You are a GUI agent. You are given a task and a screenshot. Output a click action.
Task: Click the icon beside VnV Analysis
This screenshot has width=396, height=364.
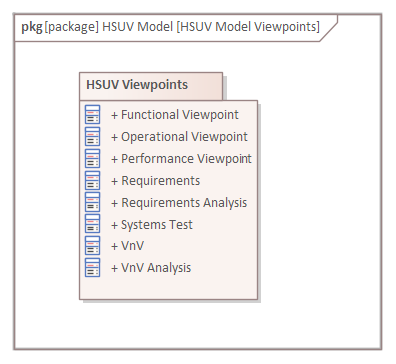pyautogui.click(x=92, y=267)
